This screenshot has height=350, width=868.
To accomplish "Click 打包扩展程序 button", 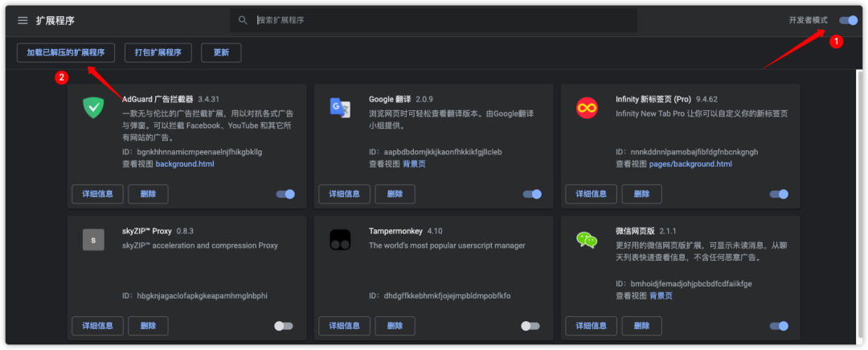I will coord(158,53).
